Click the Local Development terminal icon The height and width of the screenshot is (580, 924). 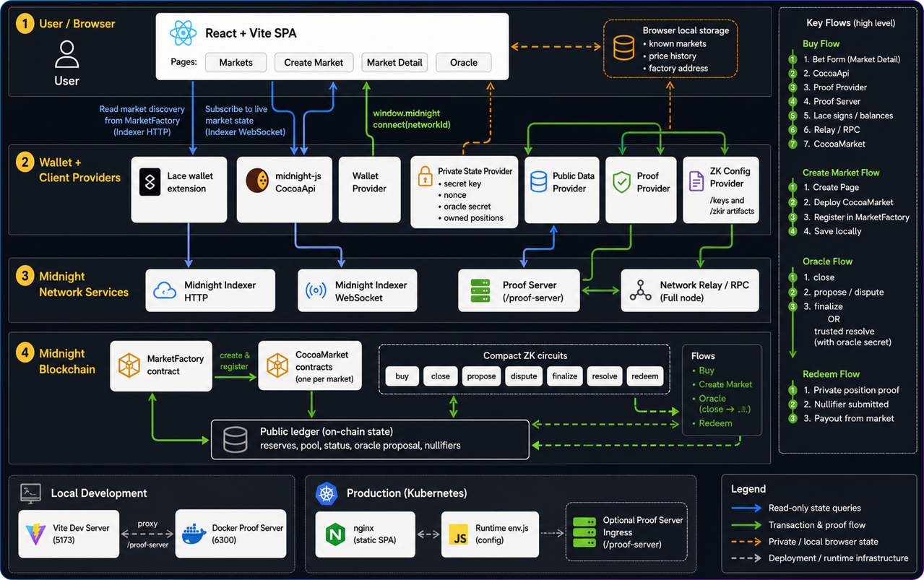click(30, 493)
